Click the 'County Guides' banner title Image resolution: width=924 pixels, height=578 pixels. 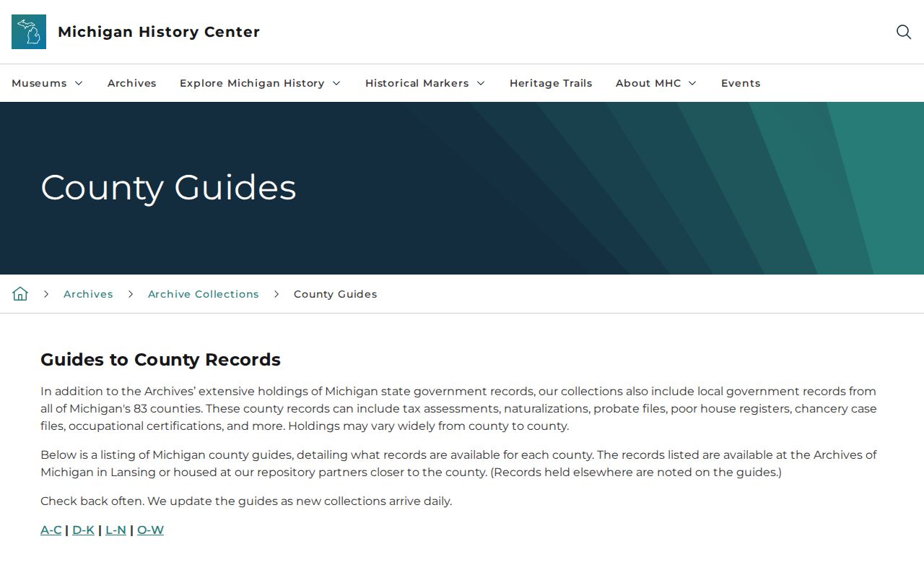168,187
